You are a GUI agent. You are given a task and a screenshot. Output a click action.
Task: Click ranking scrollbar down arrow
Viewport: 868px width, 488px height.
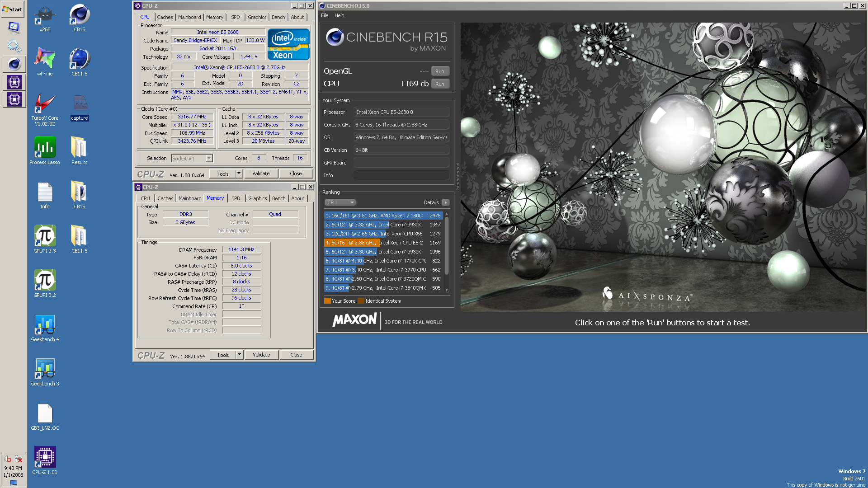tap(447, 290)
